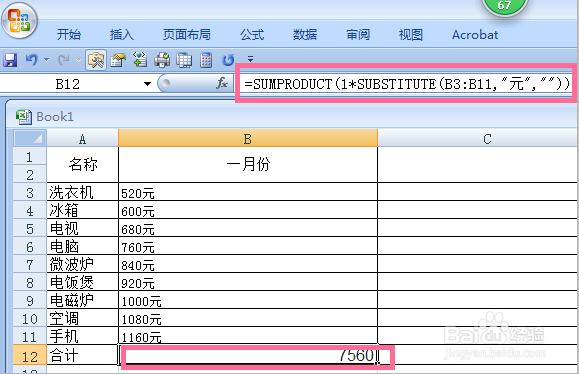Expand the Name Box dropdown arrow

(147, 84)
